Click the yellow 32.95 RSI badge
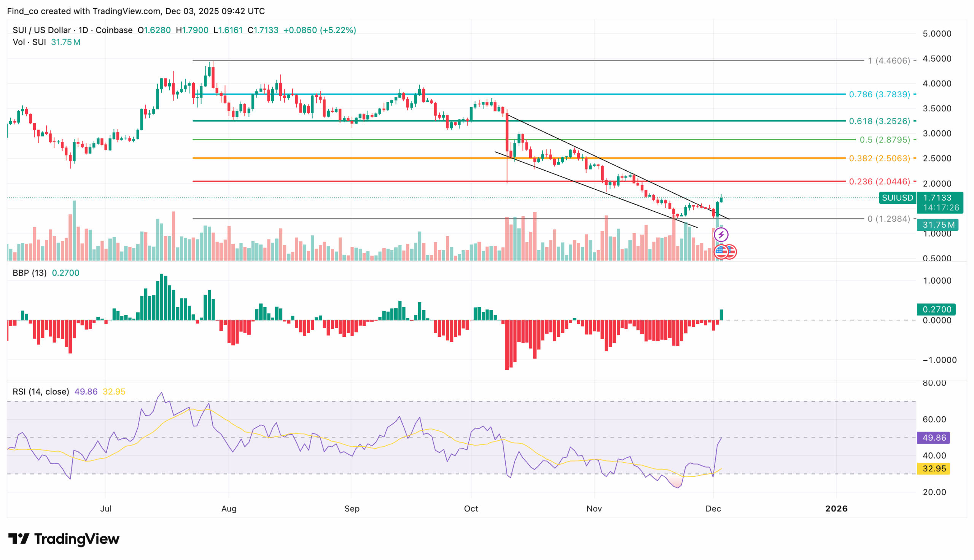Image resolution: width=974 pixels, height=560 pixels. point(934,469)
